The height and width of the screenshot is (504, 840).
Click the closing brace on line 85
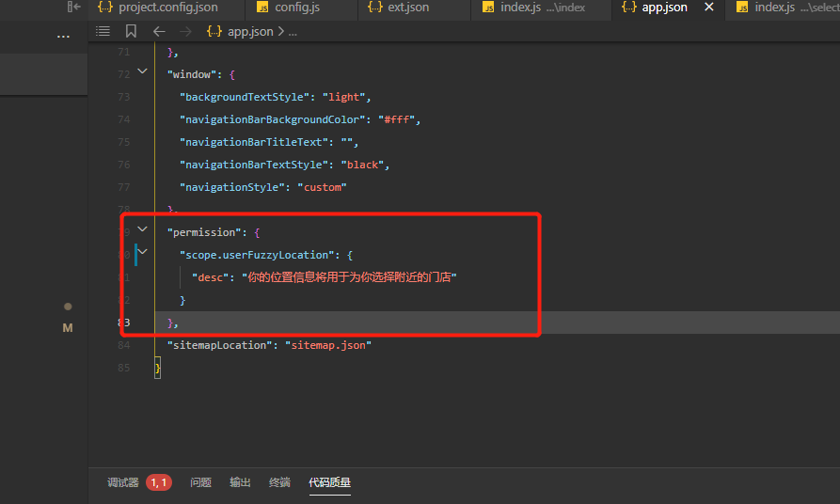pos(157,368)
